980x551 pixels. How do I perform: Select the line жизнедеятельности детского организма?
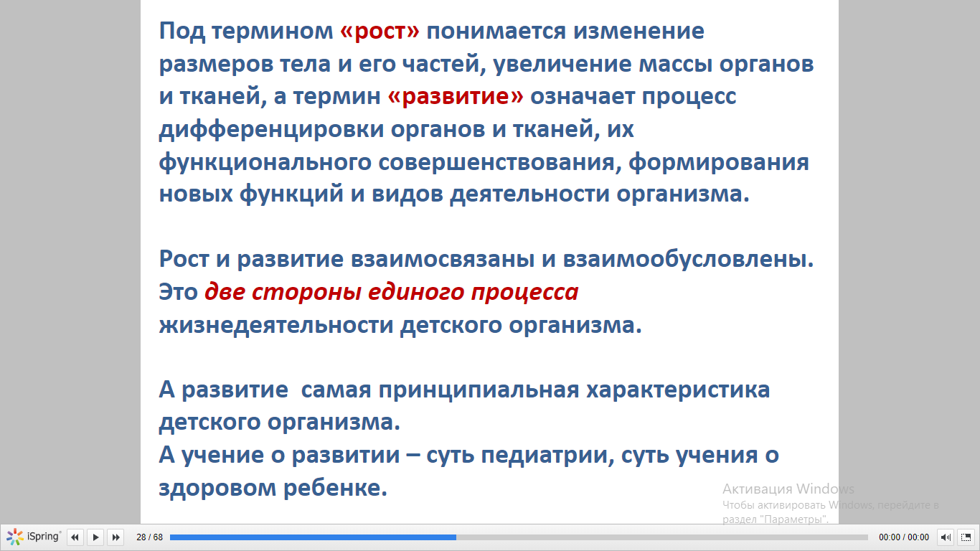400,325
